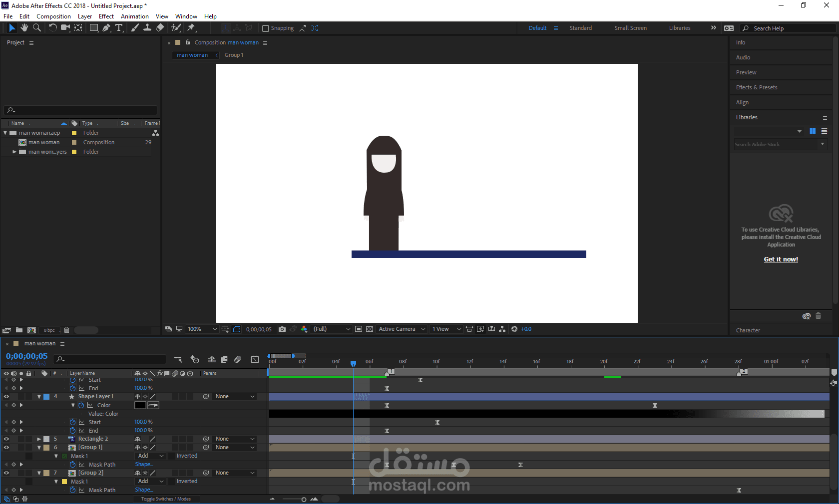Screen dimensions: 839x504
Task: Click the Selection arrow tool
Action: [x=12, y=28]
